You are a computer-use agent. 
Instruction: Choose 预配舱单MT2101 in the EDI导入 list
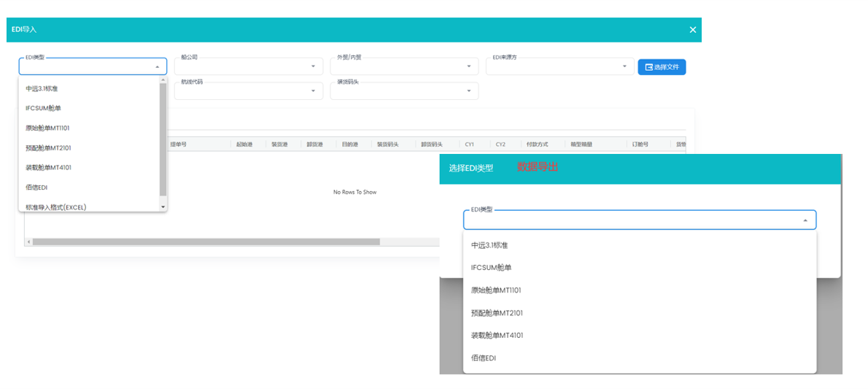click(48, 148)
